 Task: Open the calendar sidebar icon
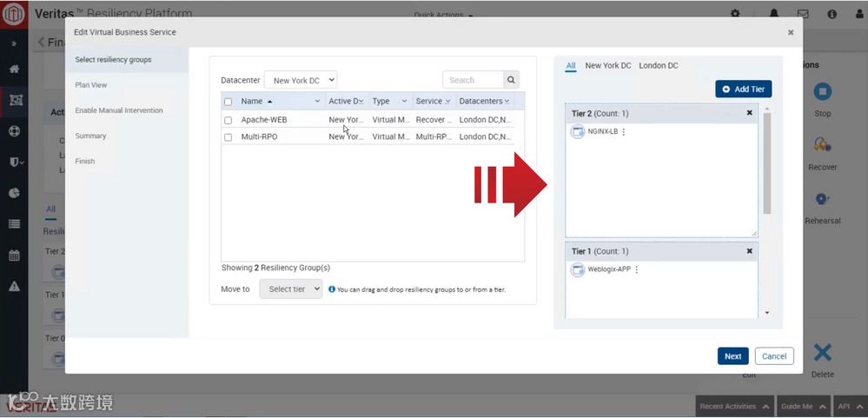pos(15,255)
